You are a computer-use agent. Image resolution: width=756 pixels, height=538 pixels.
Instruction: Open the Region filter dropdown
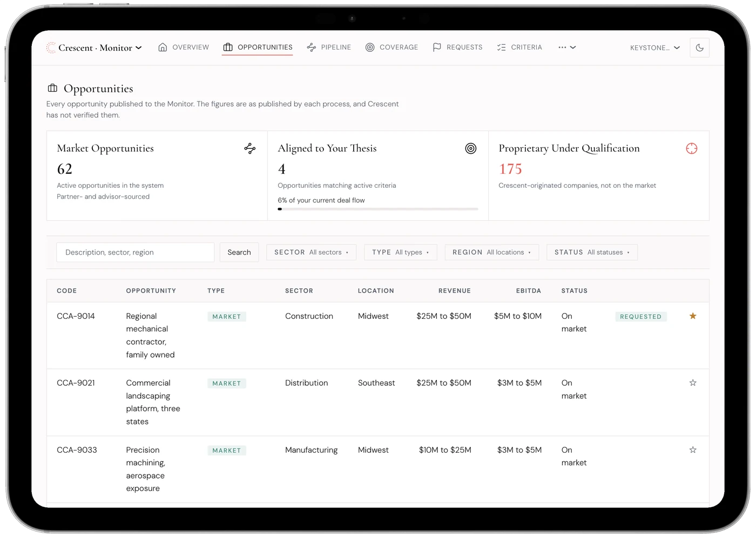(x=492, y=253)
